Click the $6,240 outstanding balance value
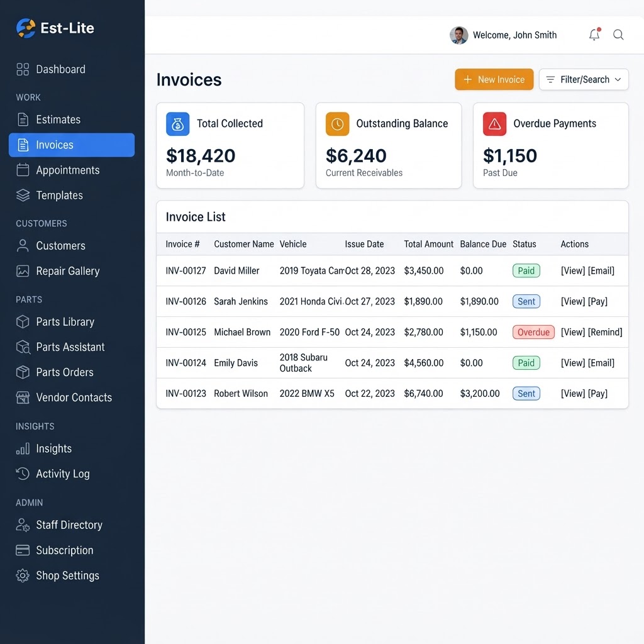The height and width of the screenshot is (644, 644). [356, 156]
